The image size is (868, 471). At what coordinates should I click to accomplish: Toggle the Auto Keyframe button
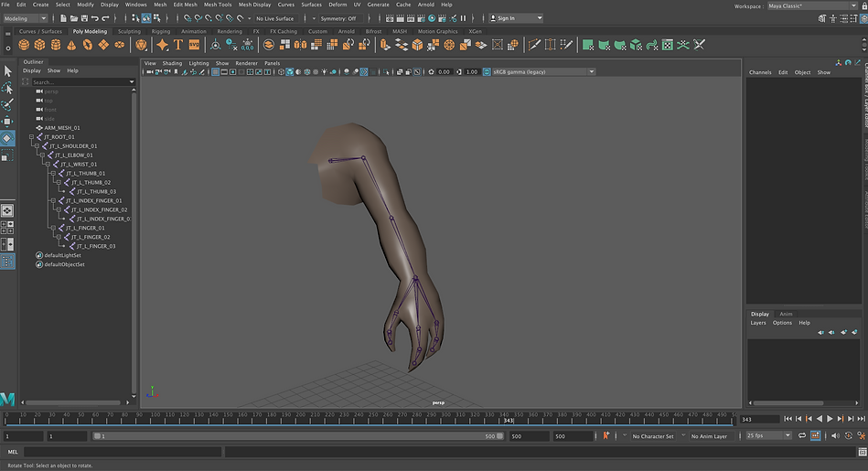[x=816, y=435]
